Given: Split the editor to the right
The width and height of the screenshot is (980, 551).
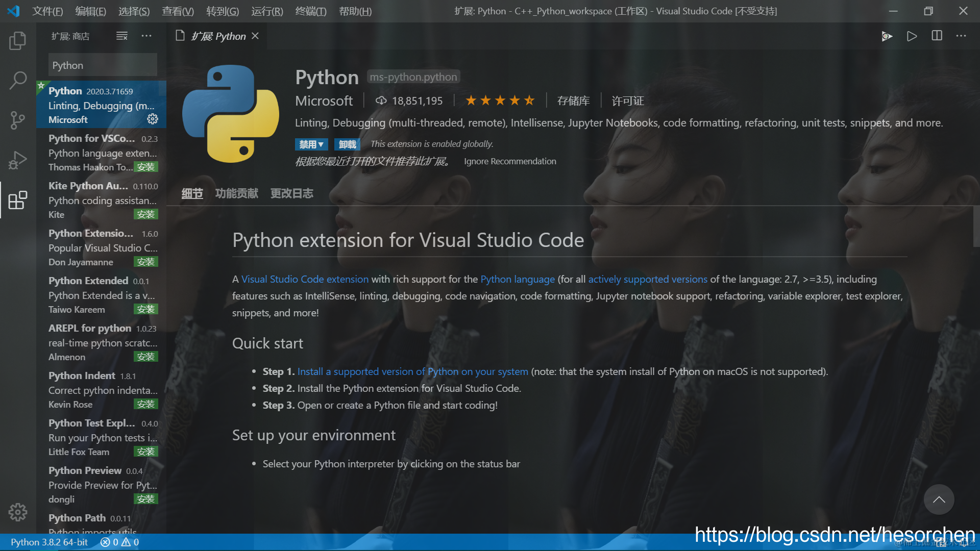Looking at the screenshot, I should coord(937,36).
